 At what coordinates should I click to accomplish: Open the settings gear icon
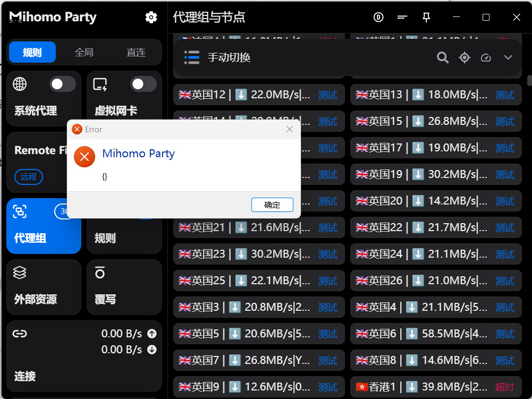click(x=151, y=17)
